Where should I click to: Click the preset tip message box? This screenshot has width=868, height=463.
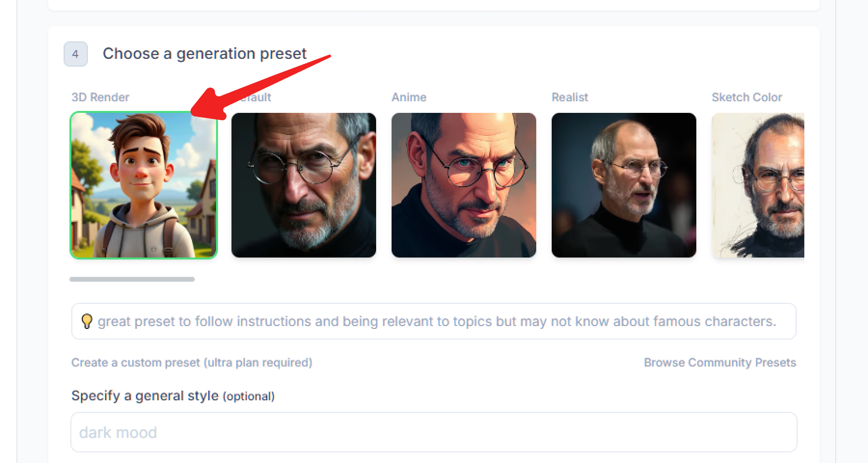click(434, 321)
